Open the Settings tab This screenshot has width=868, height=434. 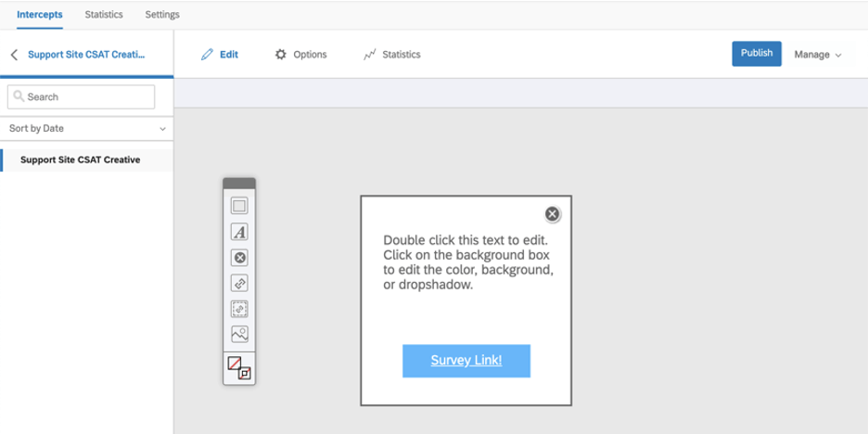162,15
